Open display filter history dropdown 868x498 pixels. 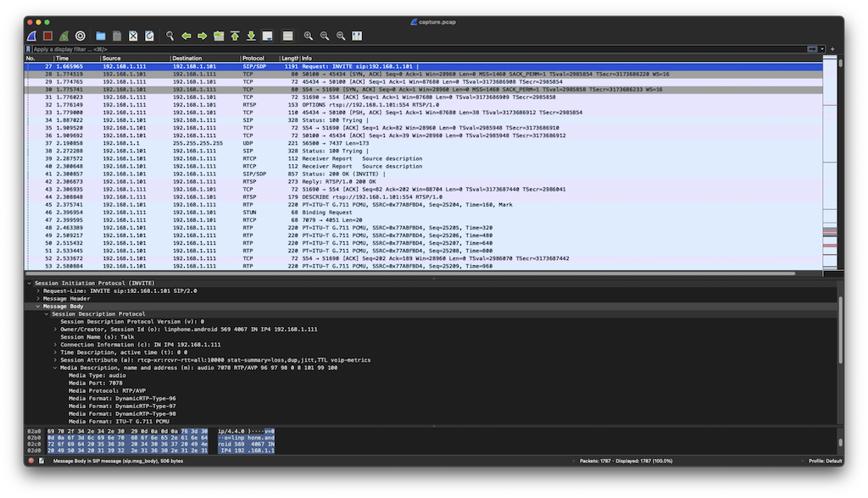(x=822, y=49)
